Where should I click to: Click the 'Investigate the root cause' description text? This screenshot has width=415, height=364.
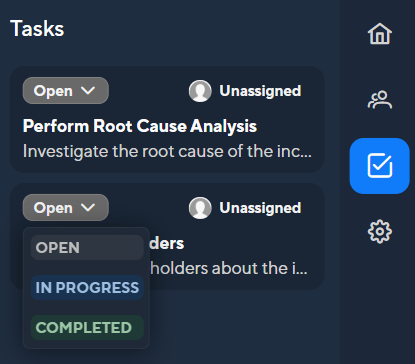point(167,152)
